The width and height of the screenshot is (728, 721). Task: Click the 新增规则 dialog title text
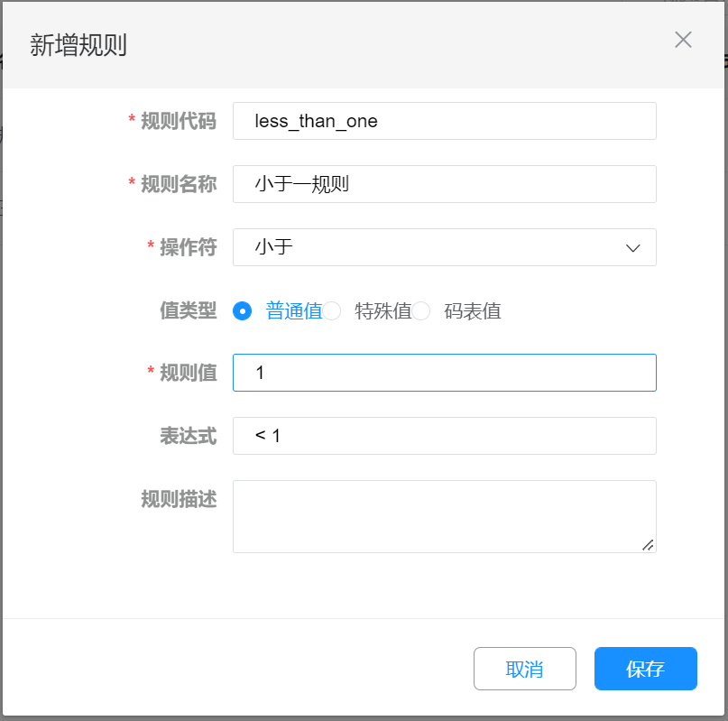pyautogui.click(x=78, y=45)
